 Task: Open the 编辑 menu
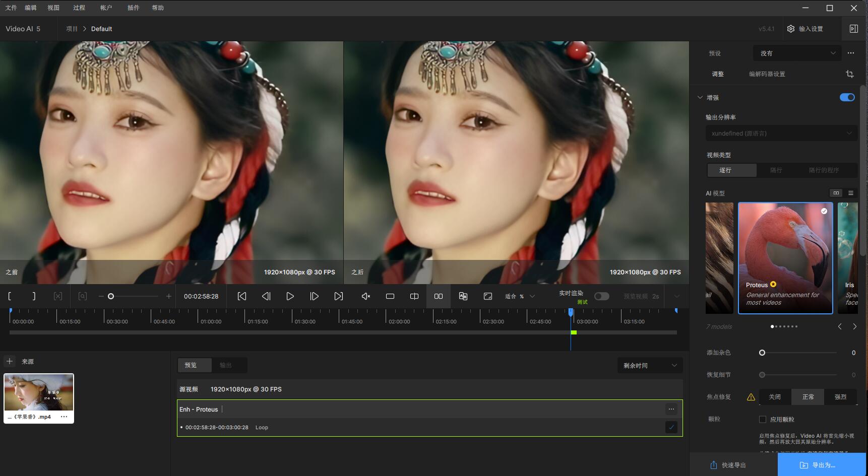[31, 8]
